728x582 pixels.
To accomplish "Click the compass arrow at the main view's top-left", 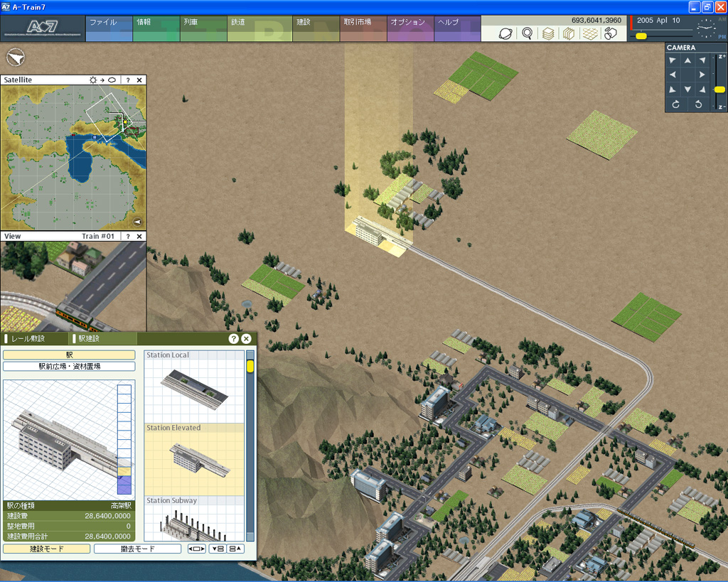I will (x=16, y=58).
